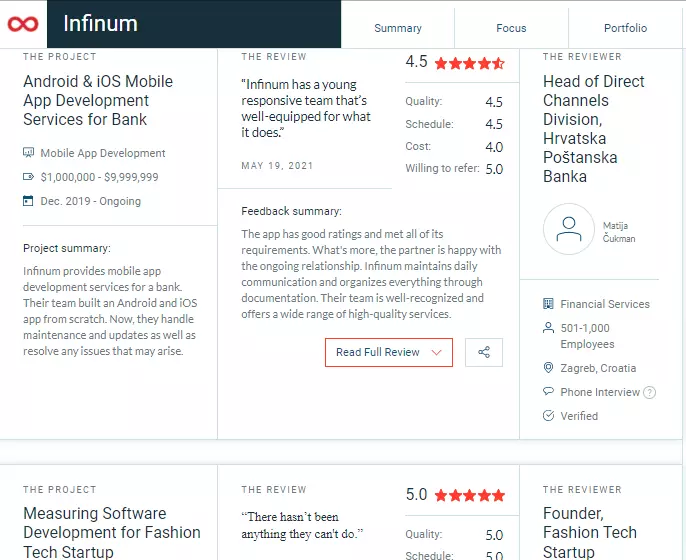This screenshot has width=686, height=560.
Task: Click the 'MAY 19, 2021' review date
Action: (x=277, y=166)
